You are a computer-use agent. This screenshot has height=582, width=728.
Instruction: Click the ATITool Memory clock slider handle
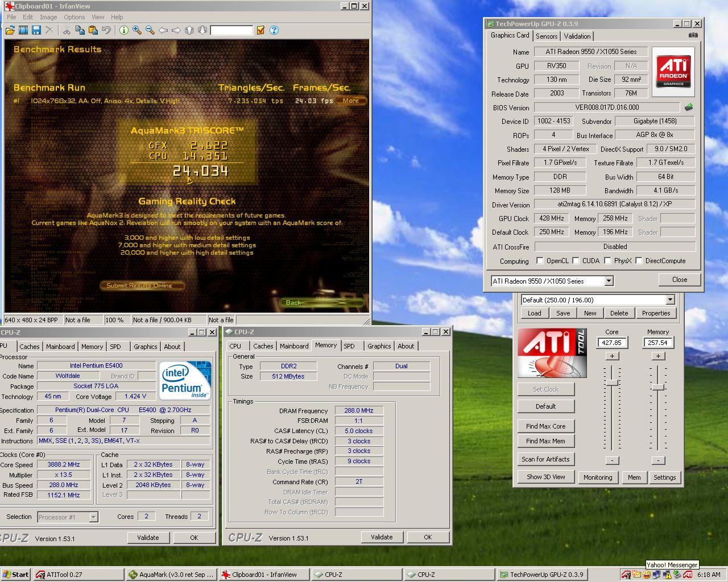tap(658, 387)
